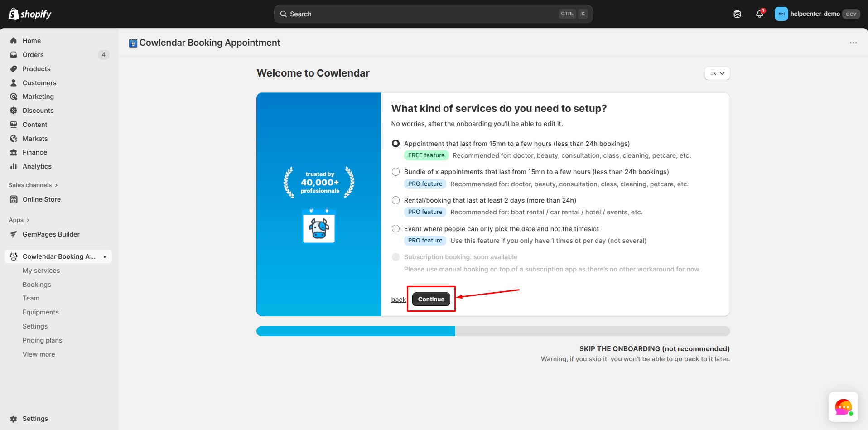868x430 pixels.
Task: Choose the Event date-only radio option
Action: pyautogui.click(x=395, y=229)
